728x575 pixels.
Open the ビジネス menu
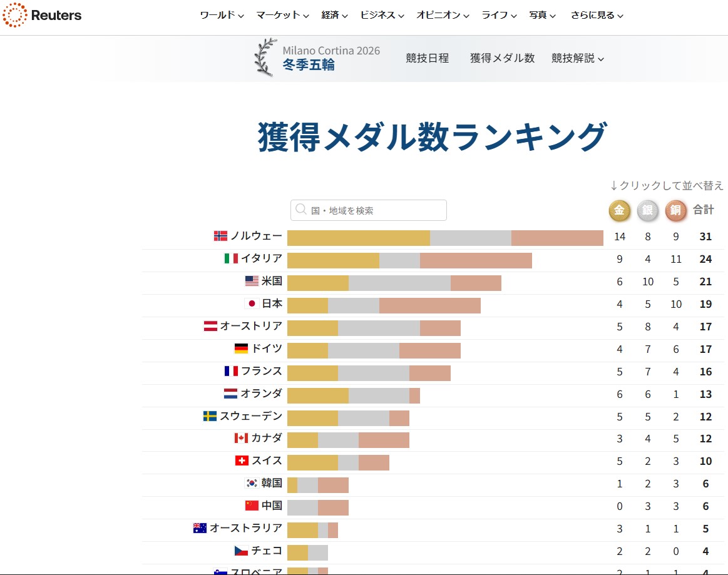point(382,15)
